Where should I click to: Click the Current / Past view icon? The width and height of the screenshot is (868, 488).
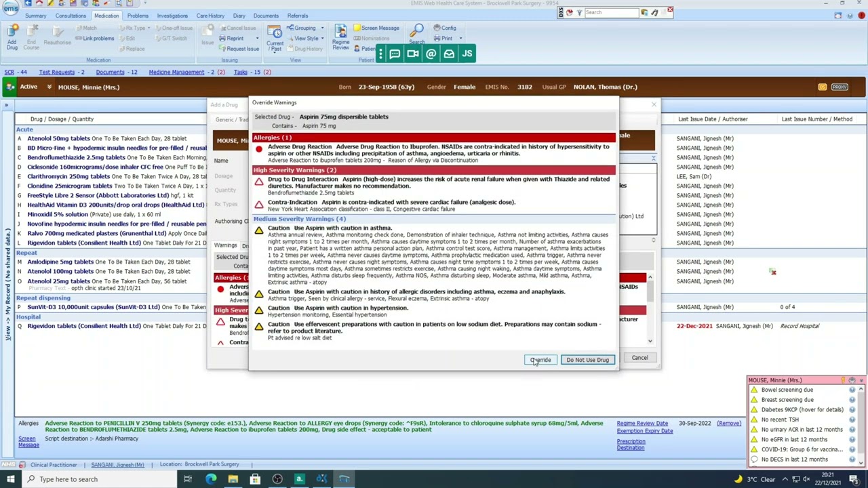(275, 38)
